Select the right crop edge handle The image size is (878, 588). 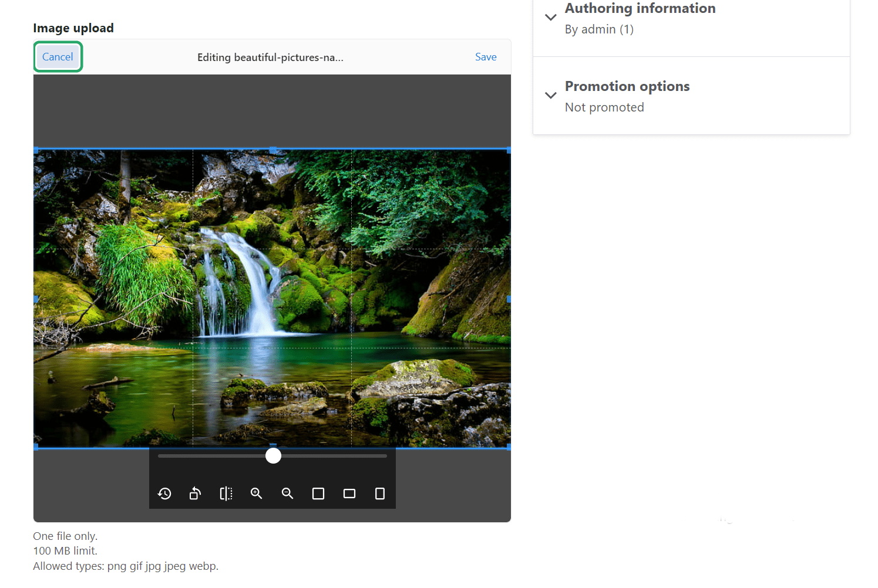(507, 298)
